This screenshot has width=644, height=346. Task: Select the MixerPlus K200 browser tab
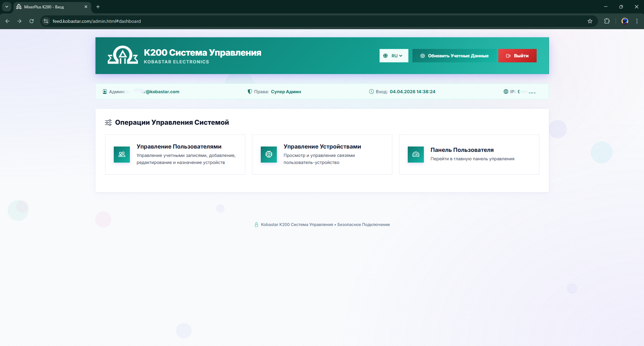click(50, 7)
